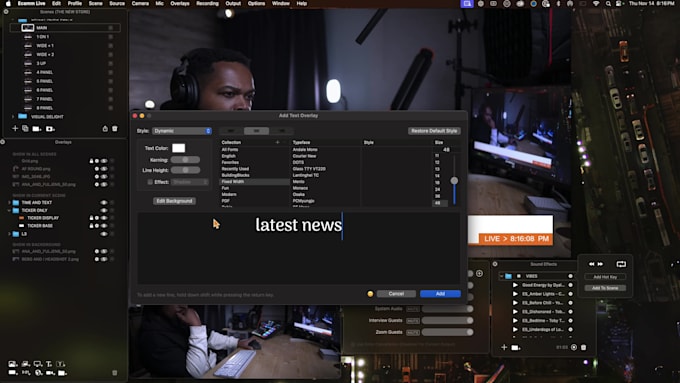This screenshot has width=680, height=383.
Task: Collapse the VIBES sound folder
Action: [501, 276]
